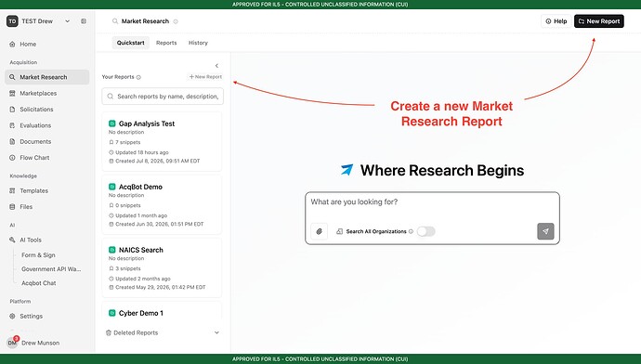Open the Documents sidebar item
The image size is (641, 364).
click(x=47, y=141)
